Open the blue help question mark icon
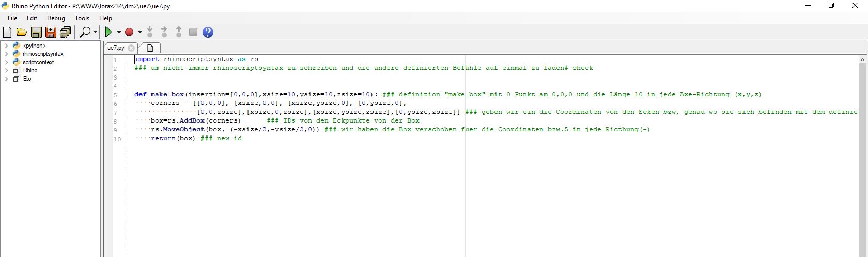The width and height of the screenshot is (868, 257). (x=208, y=33)
